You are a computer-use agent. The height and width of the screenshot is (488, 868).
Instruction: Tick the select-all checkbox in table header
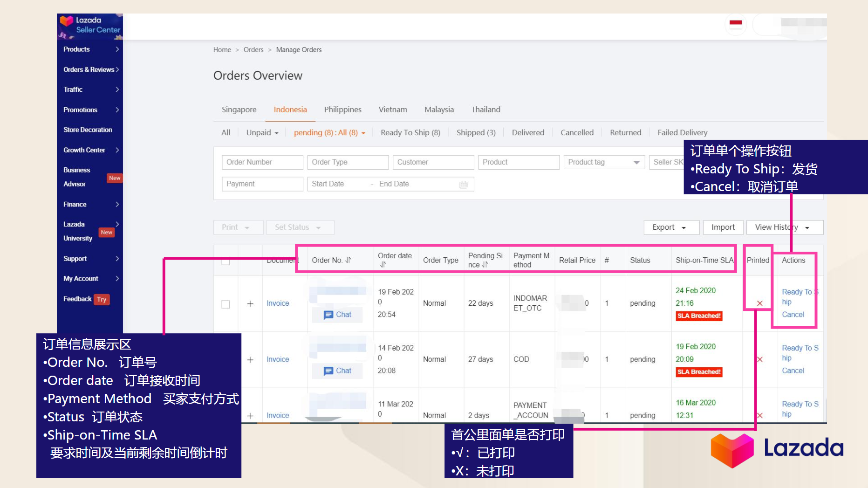[226, 261]
